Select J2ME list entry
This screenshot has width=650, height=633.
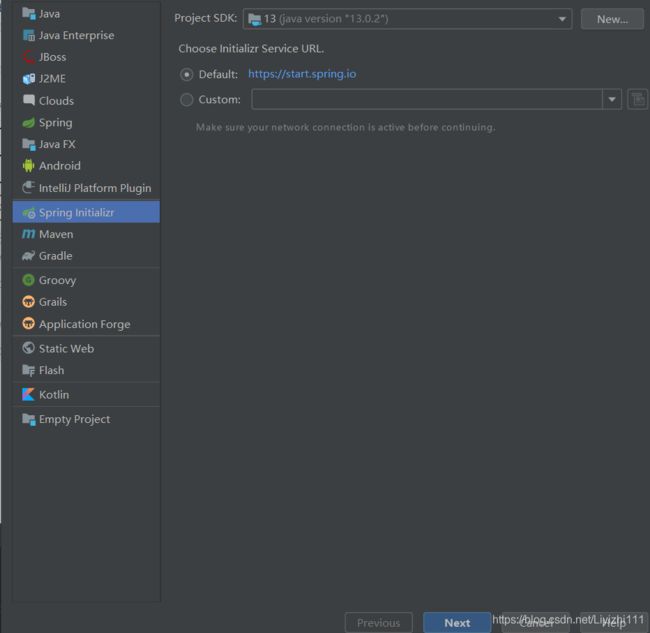(86, 79)
